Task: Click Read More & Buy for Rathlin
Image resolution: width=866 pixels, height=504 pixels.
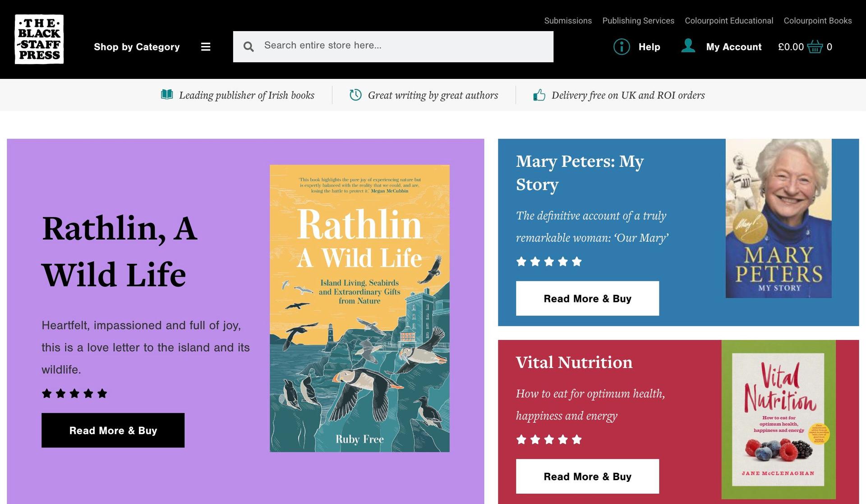Action: [113, 431]
